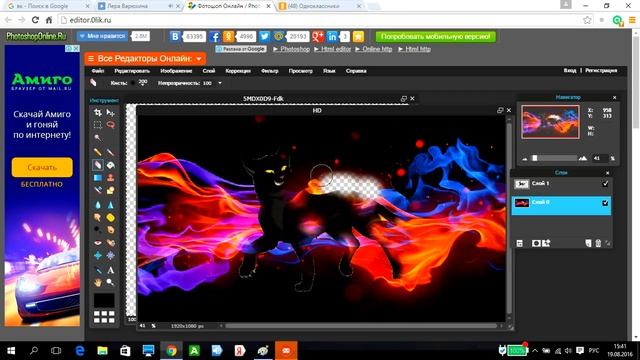Select the Blur drop tool
This screenshot has height=360, width=640.
click(98, 205)
